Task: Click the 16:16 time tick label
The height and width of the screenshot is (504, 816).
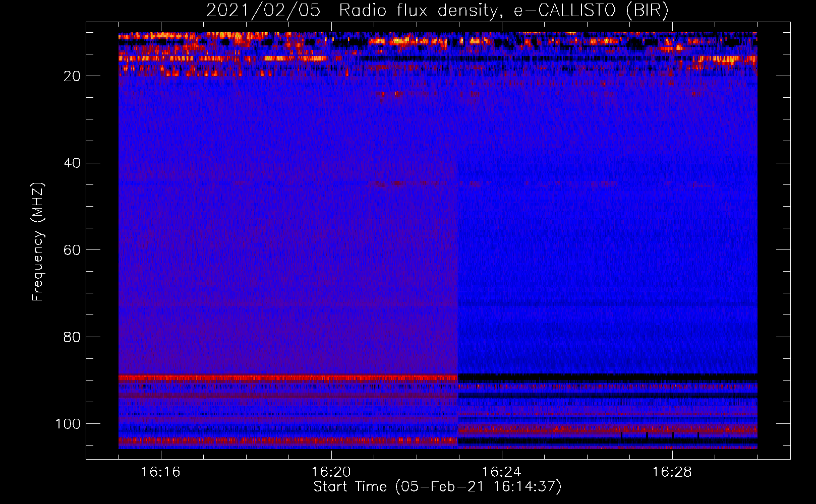Action: tap(161, 472)
